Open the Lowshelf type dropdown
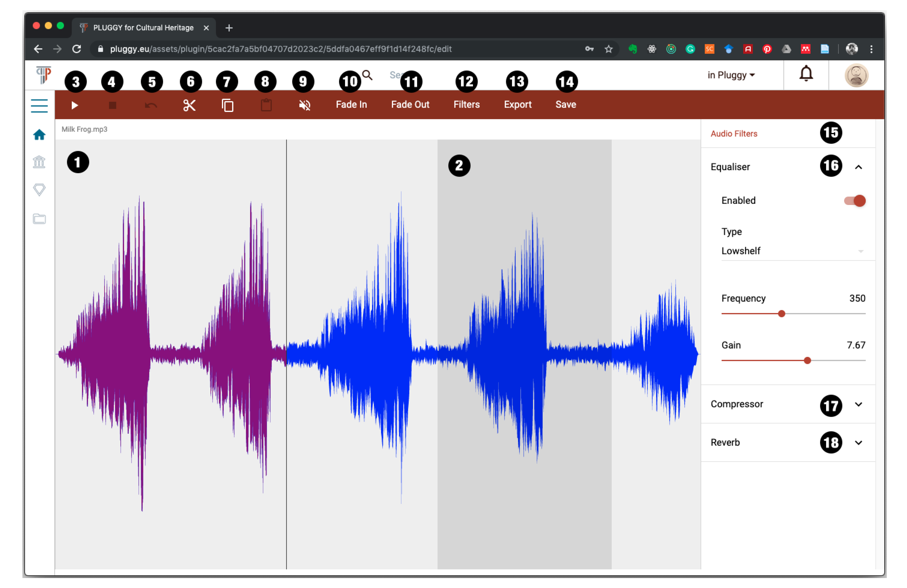 (792, 251)
